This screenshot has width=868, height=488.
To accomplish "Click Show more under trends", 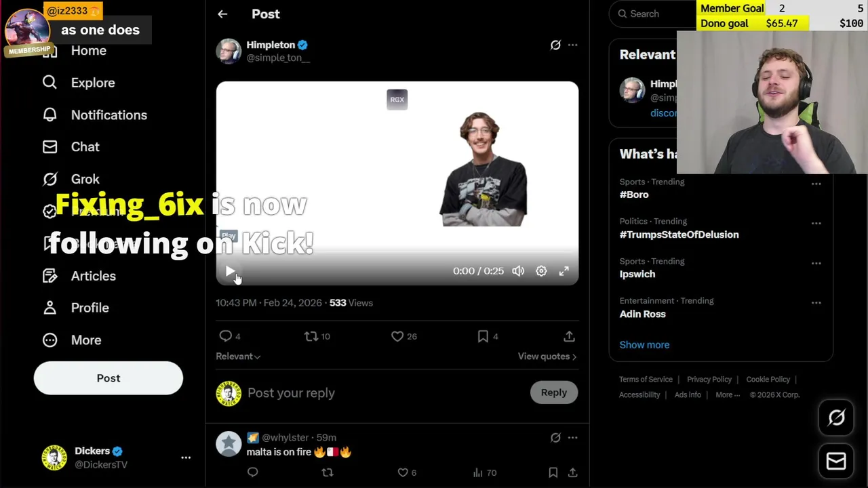I will point(644,344).
